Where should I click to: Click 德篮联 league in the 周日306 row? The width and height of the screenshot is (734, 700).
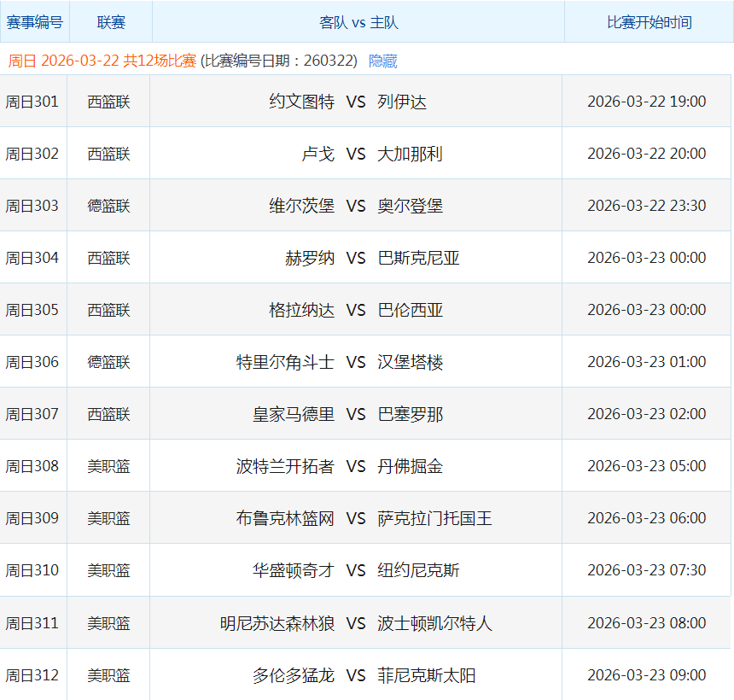(109, 362)
